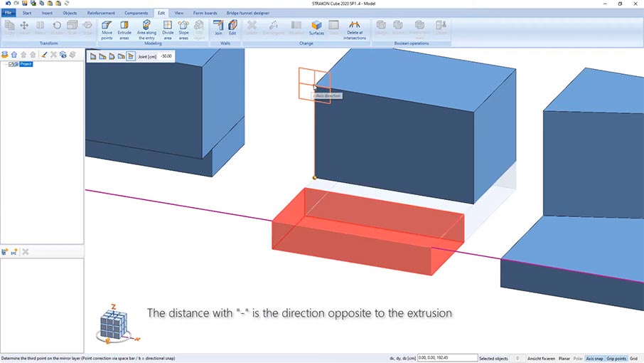Select the fourth extrusion mode icon

[x=122, y=56]
